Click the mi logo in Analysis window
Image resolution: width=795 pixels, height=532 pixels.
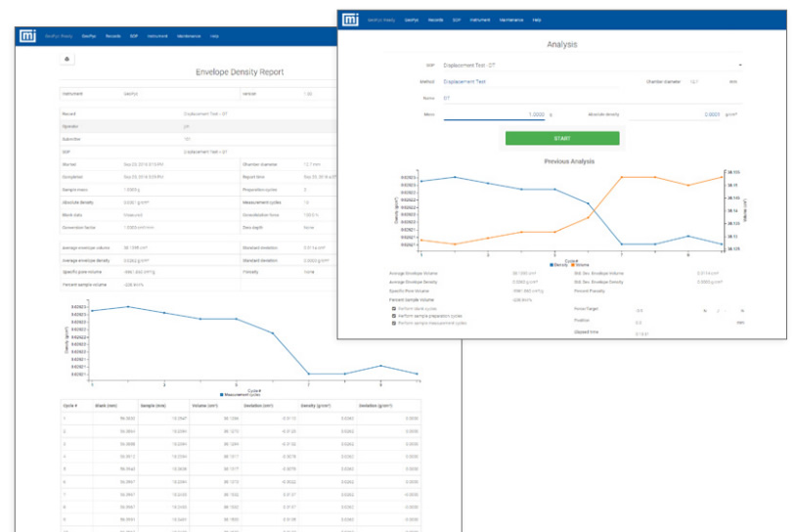coord(349,20)
